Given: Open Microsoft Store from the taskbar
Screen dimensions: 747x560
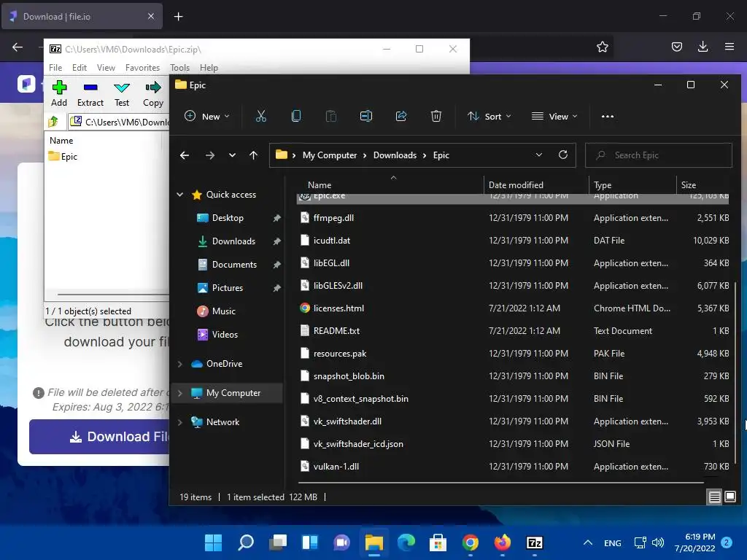Looking at the screenshot, I should pos(438,542).
